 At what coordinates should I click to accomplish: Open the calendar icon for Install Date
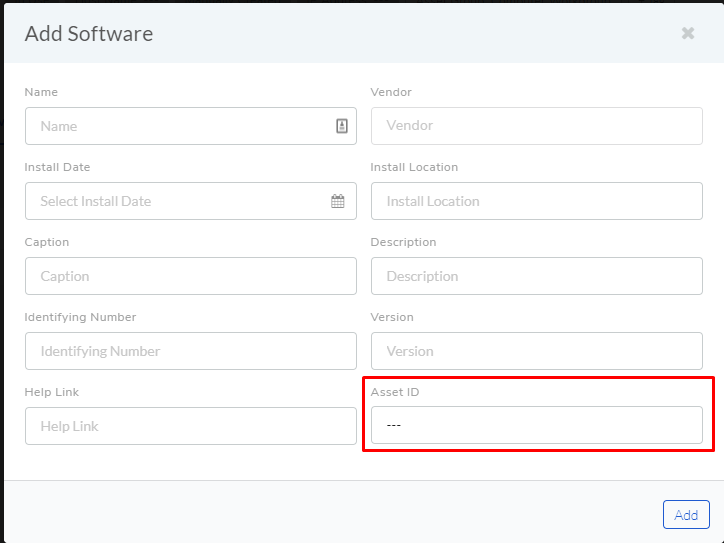338,201
